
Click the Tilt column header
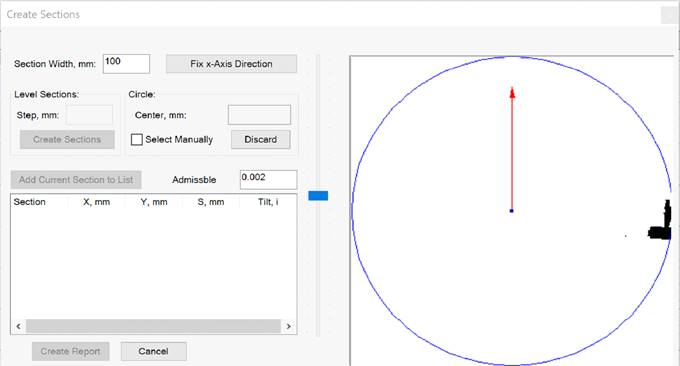268,202
